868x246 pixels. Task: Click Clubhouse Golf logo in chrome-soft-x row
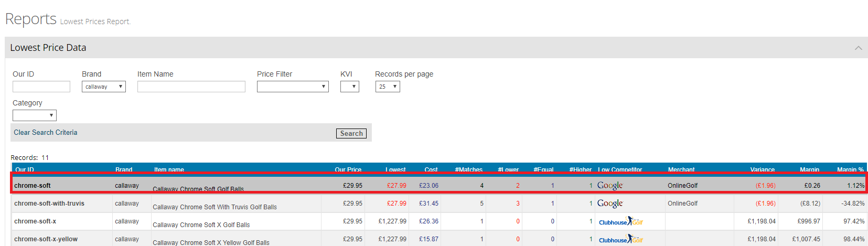point(620,222)
